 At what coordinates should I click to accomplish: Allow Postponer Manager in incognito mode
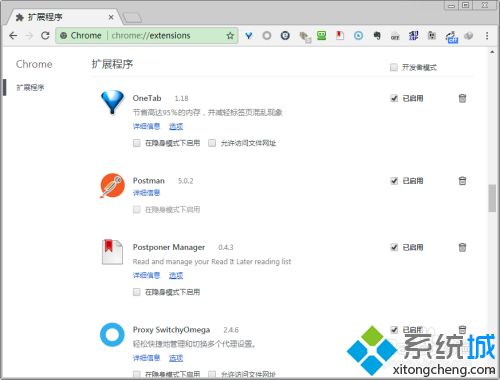[137, 292]
